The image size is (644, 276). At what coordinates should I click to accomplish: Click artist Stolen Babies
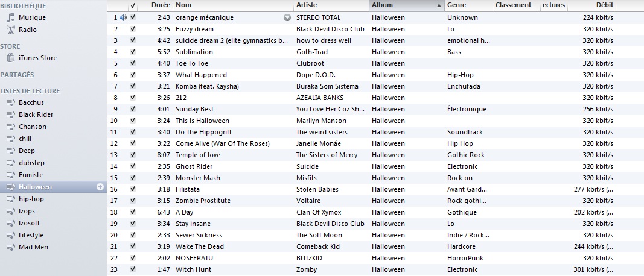coord(317,189)
